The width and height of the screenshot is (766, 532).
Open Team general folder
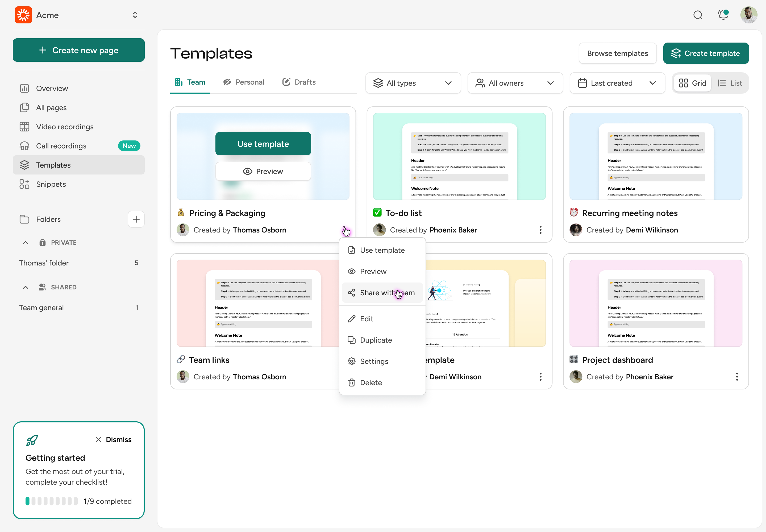[79, 308]
